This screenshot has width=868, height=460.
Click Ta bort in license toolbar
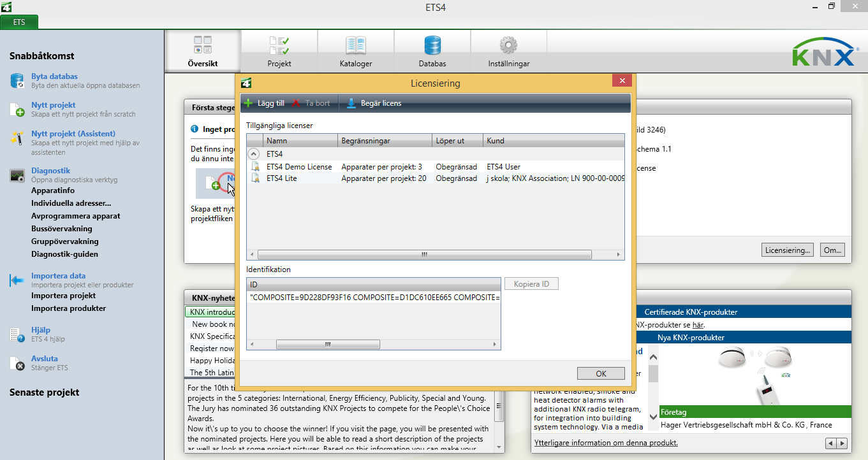[311, 103]
